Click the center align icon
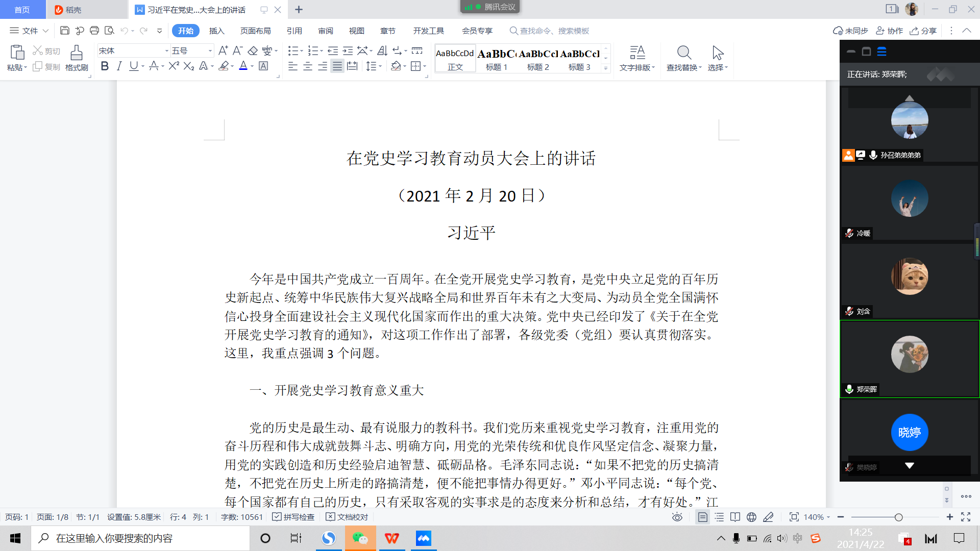 [307, 66]
